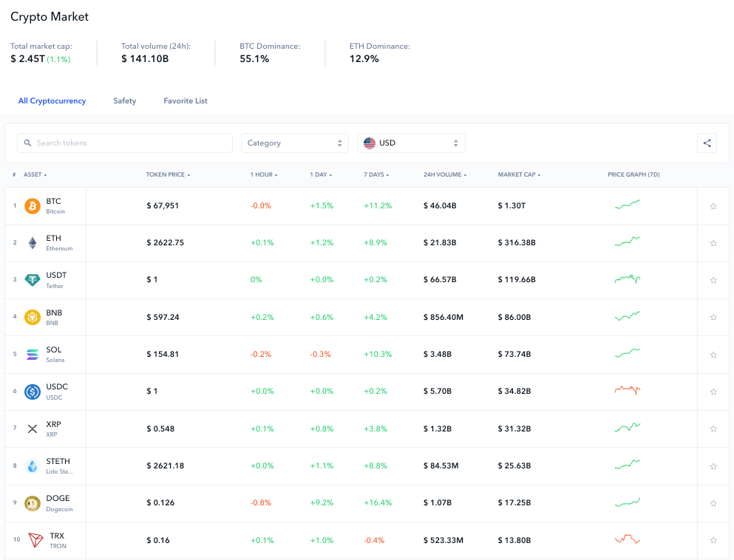
Task: Click the TRON logo
Action: (x=35, y=540)
